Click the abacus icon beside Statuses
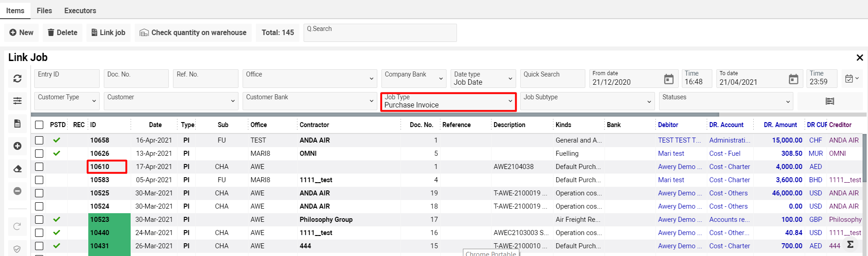 coord(830,101)
